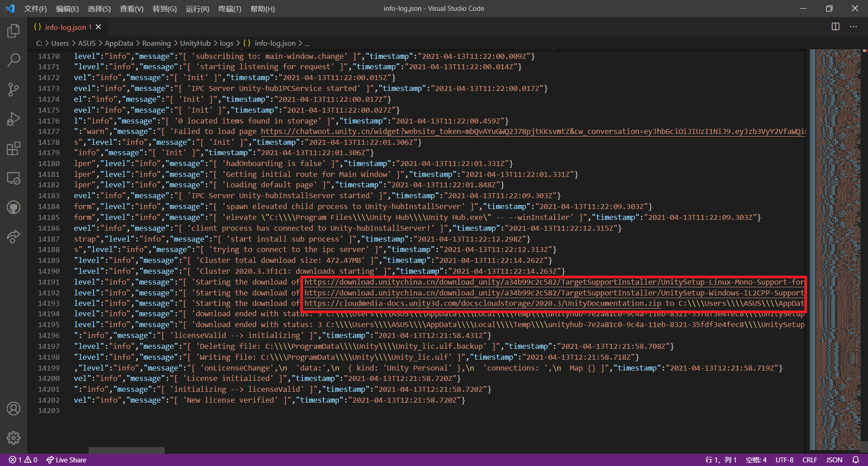Open the 帮助(H) menu
Image resolution: width=868 pixels, height=466 pixels.
(262, 9)
